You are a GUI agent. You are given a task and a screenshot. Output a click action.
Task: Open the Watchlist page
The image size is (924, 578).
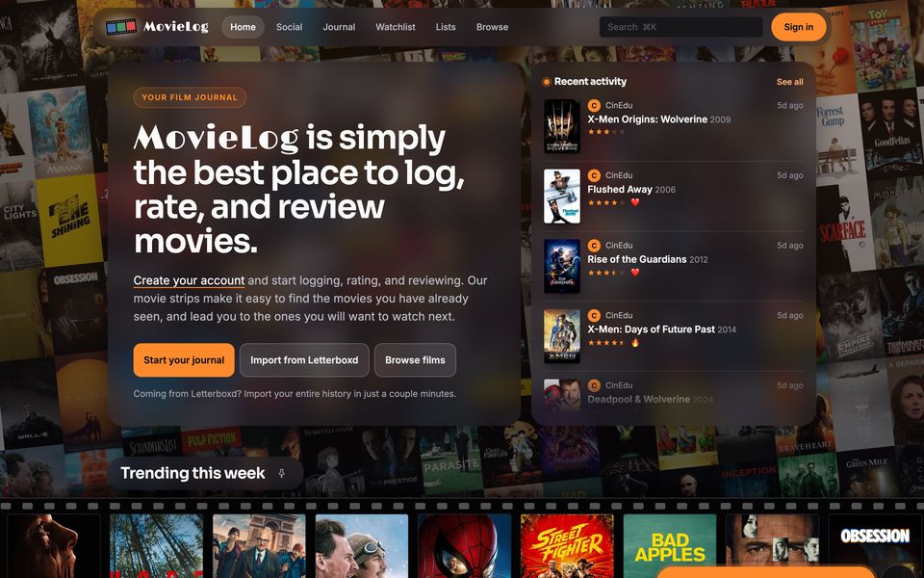click(396, 27)
